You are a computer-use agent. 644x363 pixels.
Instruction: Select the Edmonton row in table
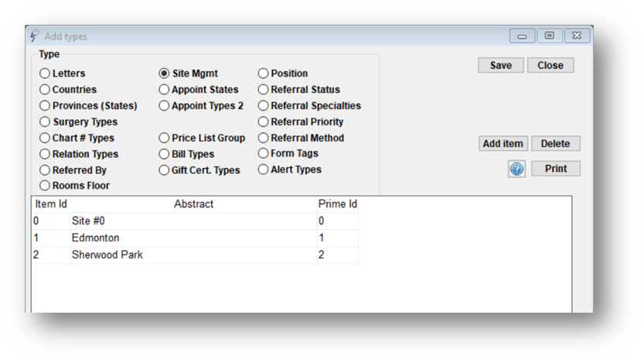pyautogui.click(x=195, y=238)
